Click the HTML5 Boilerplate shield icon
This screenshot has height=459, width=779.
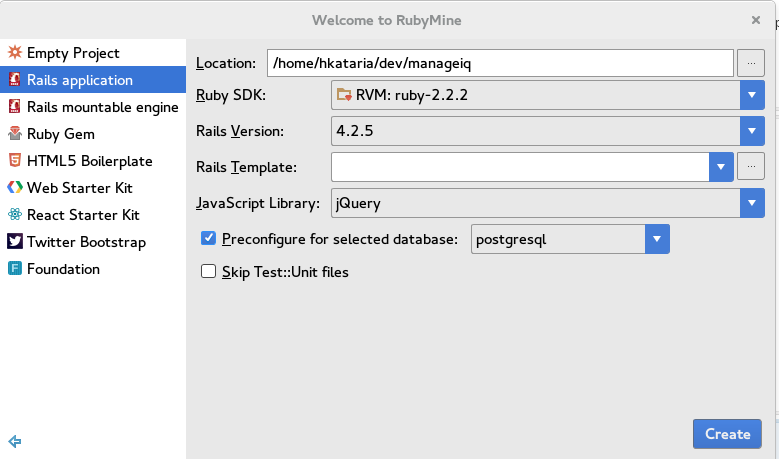click(x=15, y=160)
